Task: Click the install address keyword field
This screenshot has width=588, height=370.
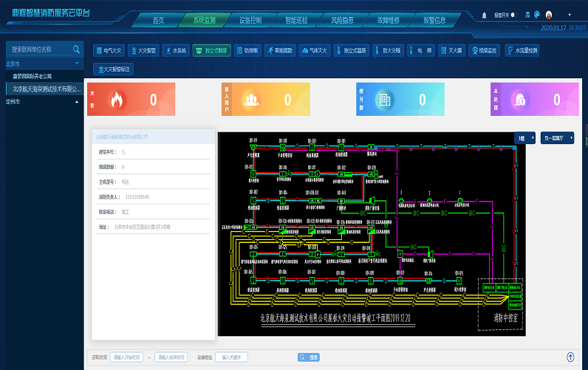Action: 231,357
